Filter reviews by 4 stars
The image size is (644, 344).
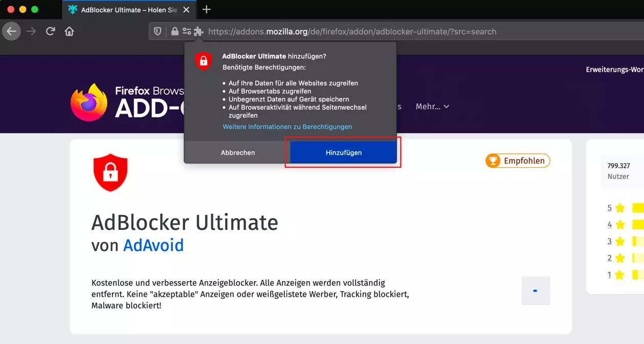pos(616,224)
